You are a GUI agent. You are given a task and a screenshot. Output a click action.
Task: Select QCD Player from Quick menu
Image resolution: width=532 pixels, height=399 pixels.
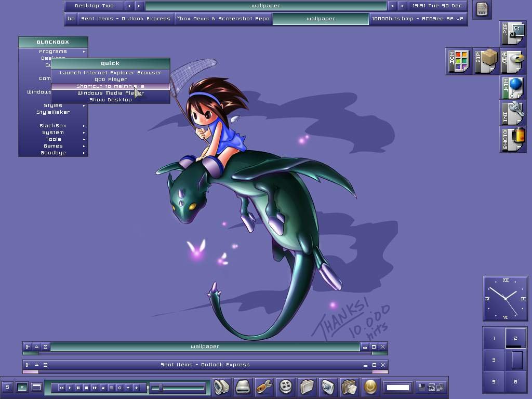pyautogui.click(x=111, y=79)
